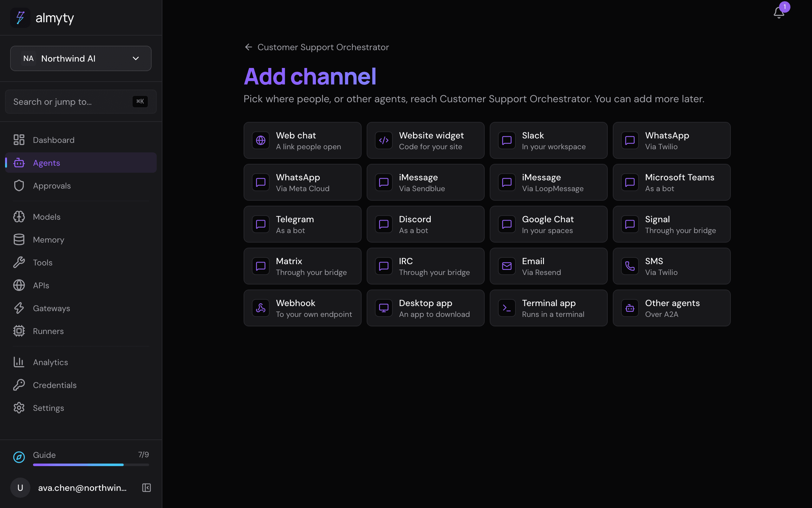Select Google Chat channel card
The image size is (812, 508).
point(548,224)
